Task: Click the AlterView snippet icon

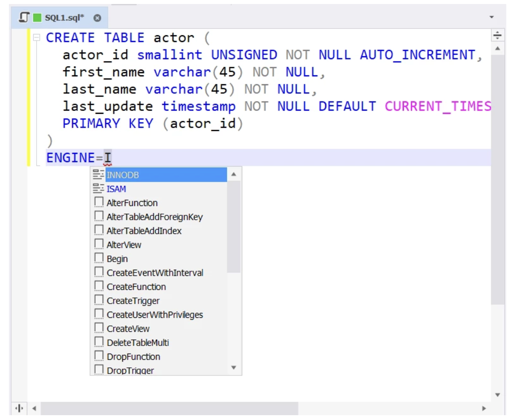Action: tap(99, 244)
